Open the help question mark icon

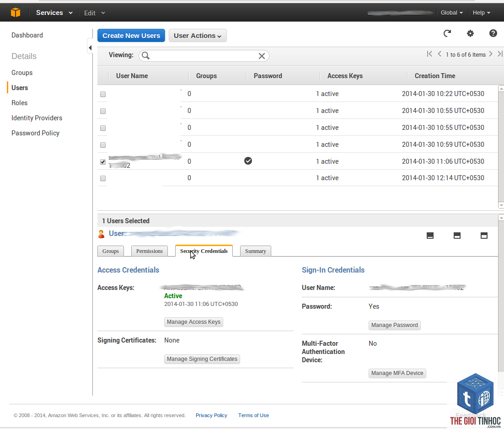493,33
